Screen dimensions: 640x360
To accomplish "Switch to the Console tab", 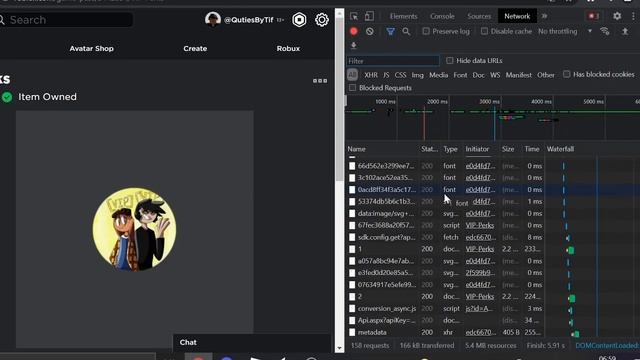I will [442, 16].
